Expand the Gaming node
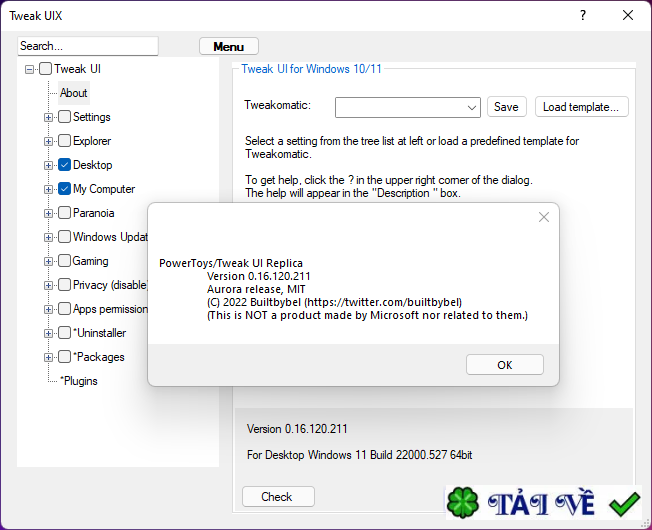 pyautogui.click(x=48, y=261)
